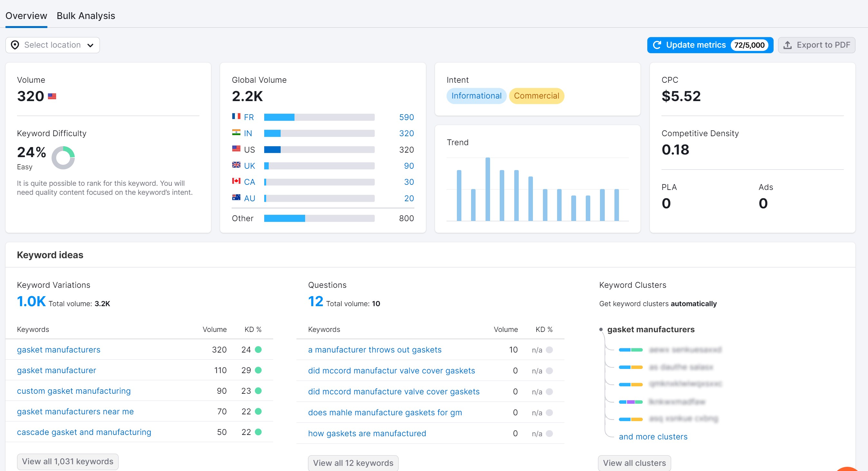Screen dimensions: 868x471
Task: Open the custom gasket manufacturing keyword link
Action: point(73,391)
